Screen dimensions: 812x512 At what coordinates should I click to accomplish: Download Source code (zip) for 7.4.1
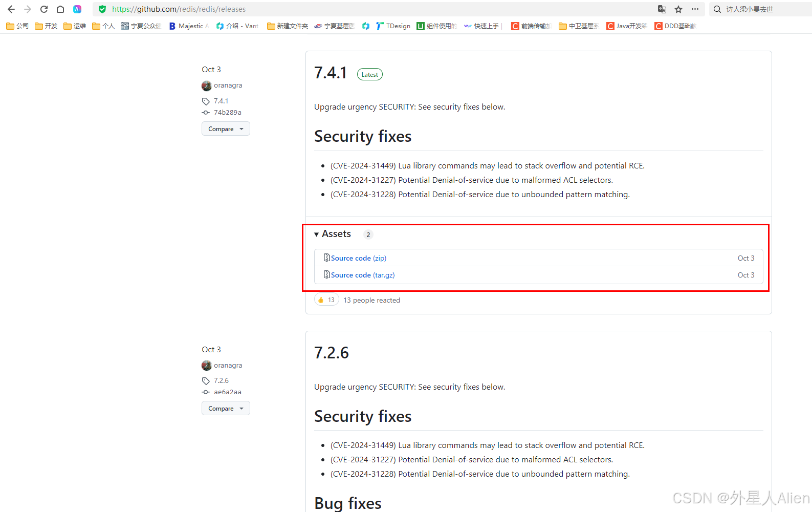pos(358,258)
